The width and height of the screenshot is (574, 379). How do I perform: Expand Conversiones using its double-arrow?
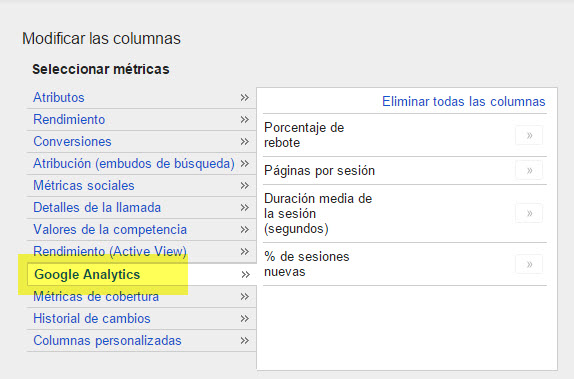click(x=245, y=142)
